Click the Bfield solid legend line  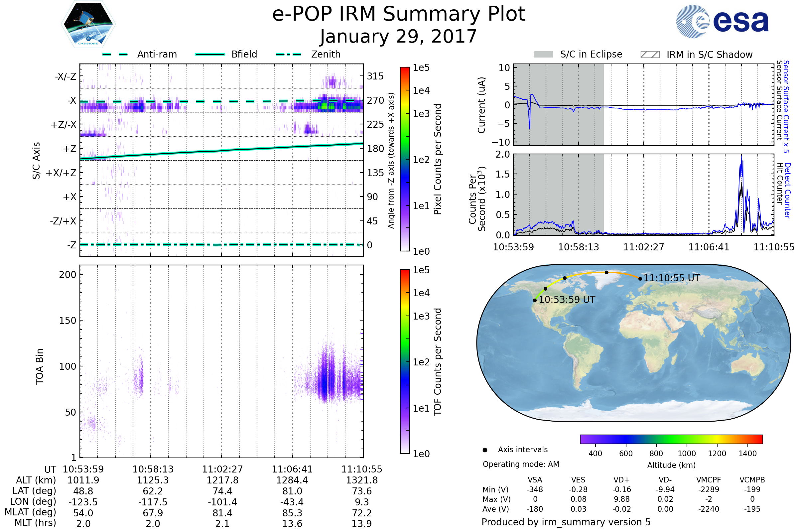pos(210,54)
